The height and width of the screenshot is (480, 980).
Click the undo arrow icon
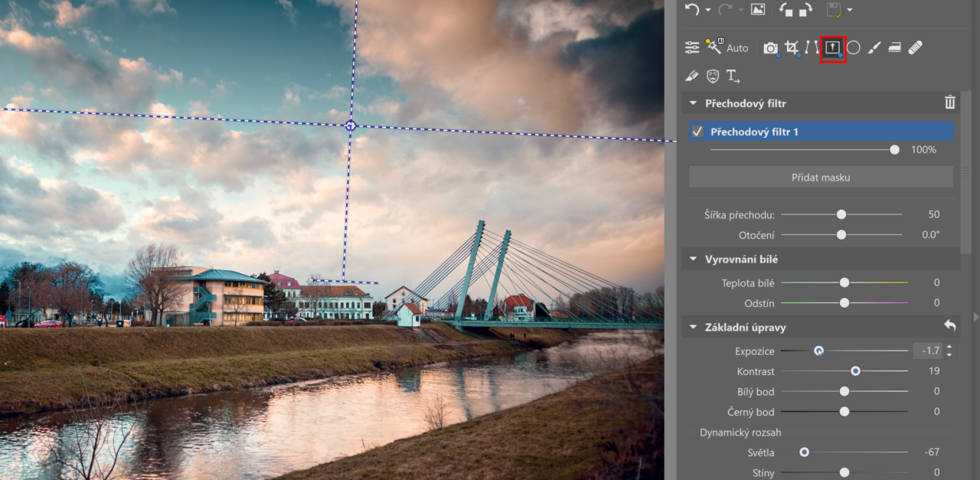pyautogui.click(x=692, y=9)
